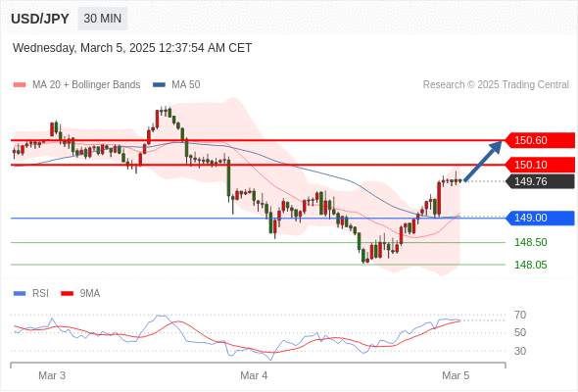Image resolution: width=578 pixels, height=392 pixels.
Task: Click the 148.50 support level label
Action: point(531,242)
